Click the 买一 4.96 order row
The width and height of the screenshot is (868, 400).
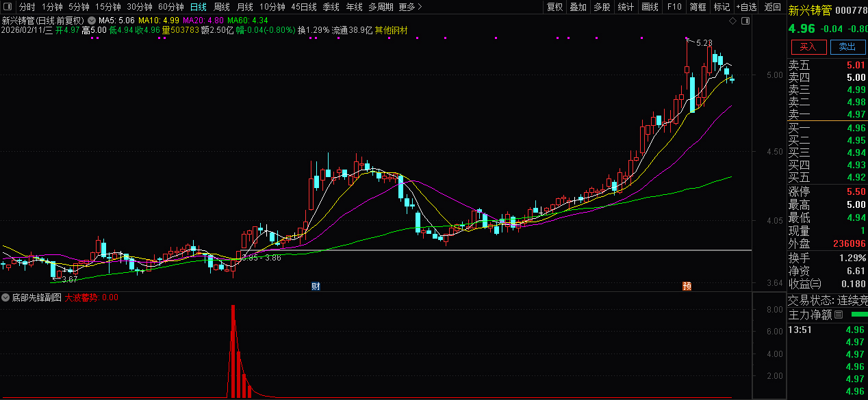[827, 128]
